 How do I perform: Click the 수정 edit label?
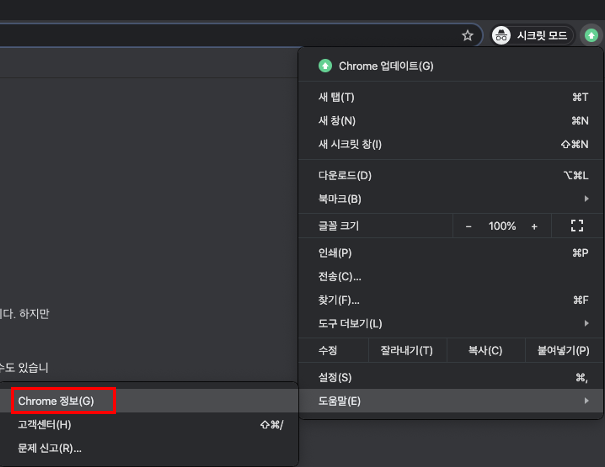point(328,350)
